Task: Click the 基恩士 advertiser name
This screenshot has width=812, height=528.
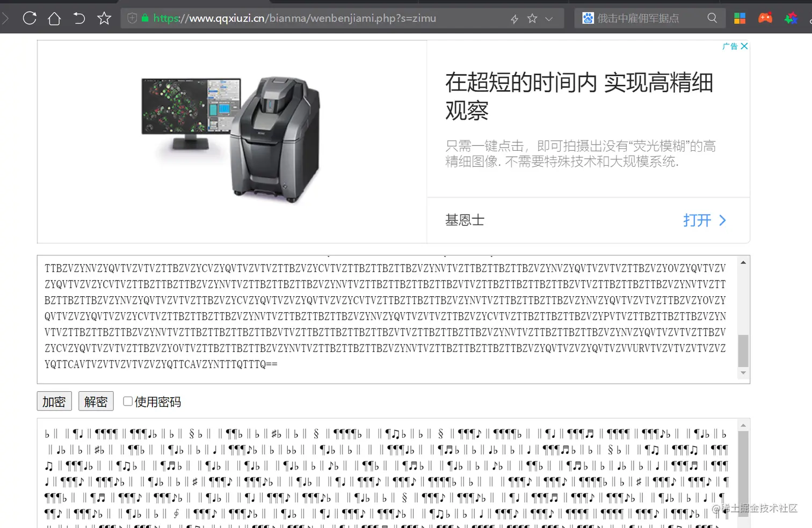Action: pyautogui.click(x=465, y=220)
